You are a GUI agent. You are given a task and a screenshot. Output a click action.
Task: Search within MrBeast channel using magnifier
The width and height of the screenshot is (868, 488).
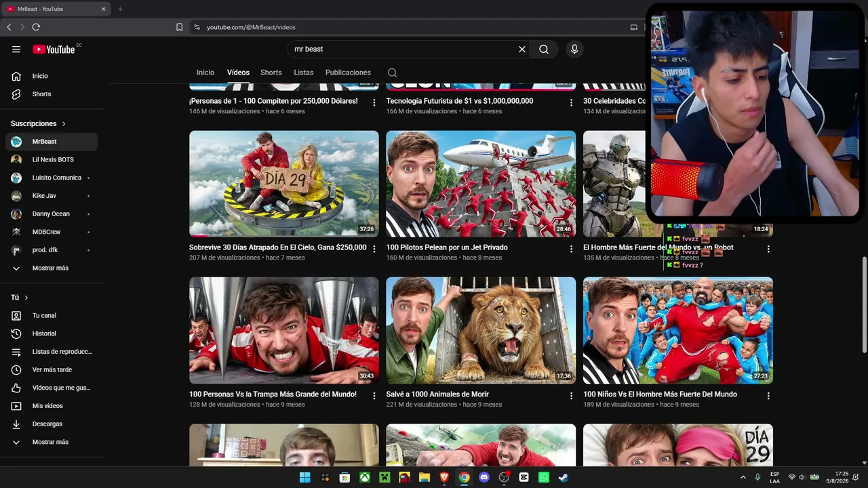tap(392, 73)
